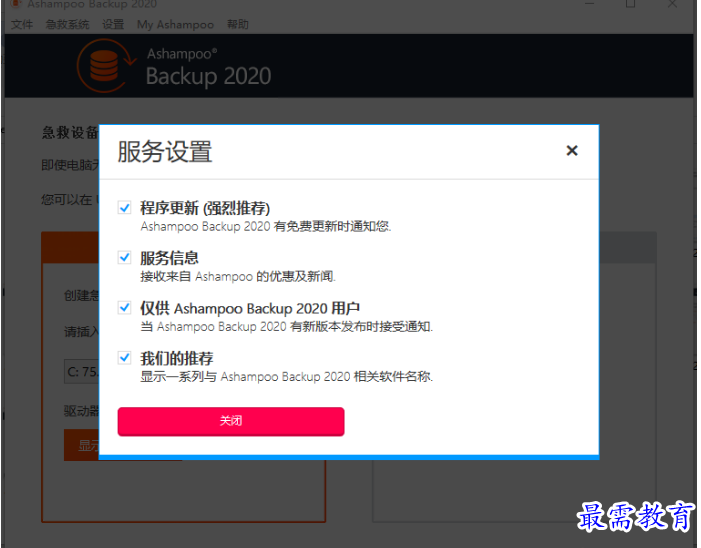
Task: Click description 相关软件名称
Action: point(393,377)
